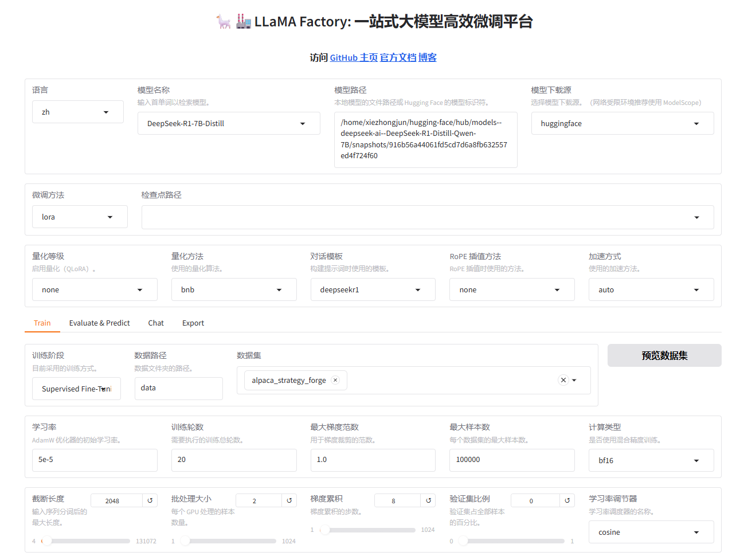Viewport: 740px width, 560px height.
Task: Remove the alpaca_strategy_forge dataset tag
Action: pyautogui.click(x=335, y=380)
